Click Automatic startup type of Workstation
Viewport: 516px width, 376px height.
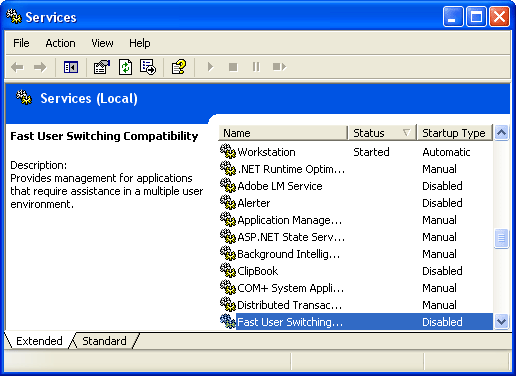pyautogui.click(x=446, y=152)
